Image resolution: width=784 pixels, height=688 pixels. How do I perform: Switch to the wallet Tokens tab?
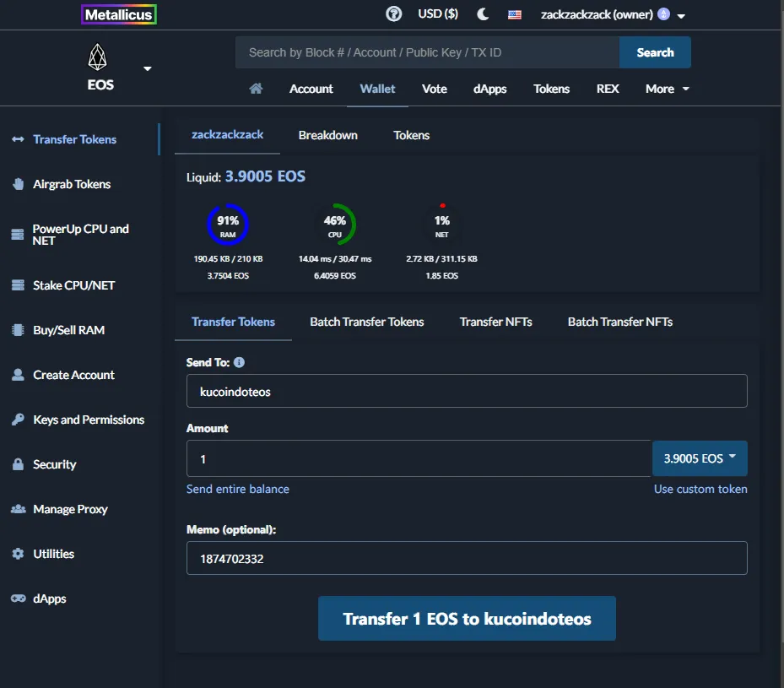412,135
